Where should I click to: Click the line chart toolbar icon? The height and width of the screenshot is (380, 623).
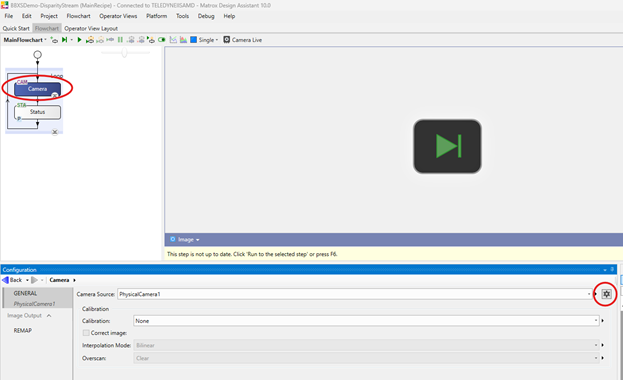pos(173,40)
